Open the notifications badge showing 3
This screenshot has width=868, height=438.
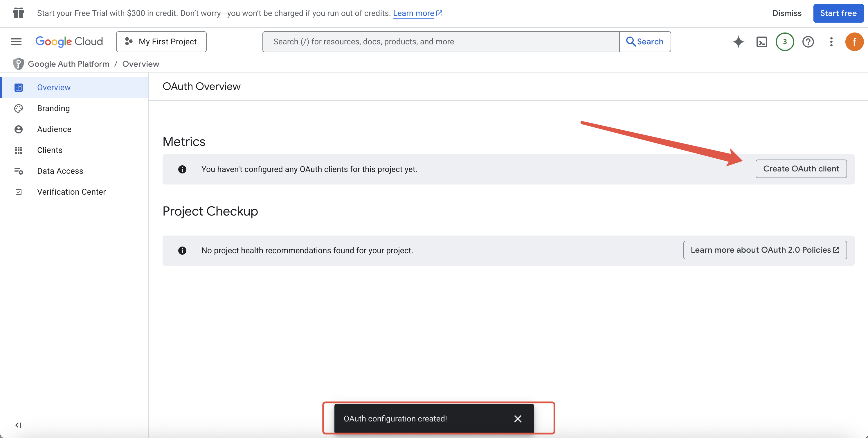click(x=784, y=42)
